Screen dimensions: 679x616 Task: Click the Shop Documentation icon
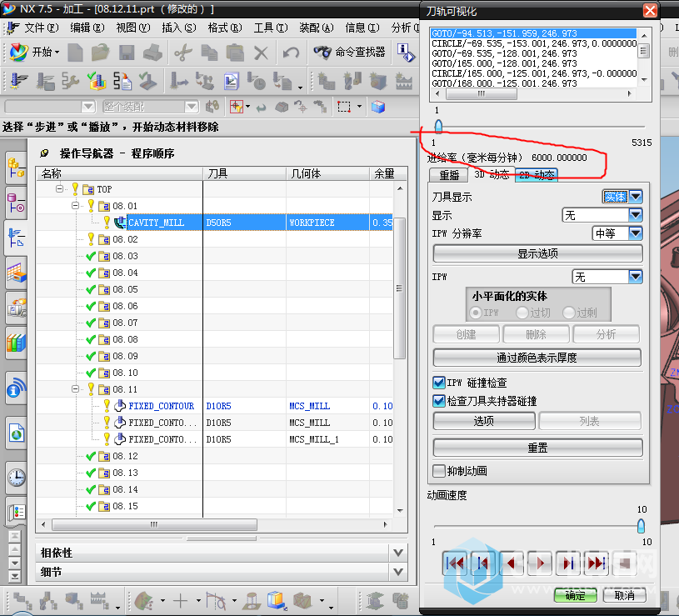tap(232, 81)
